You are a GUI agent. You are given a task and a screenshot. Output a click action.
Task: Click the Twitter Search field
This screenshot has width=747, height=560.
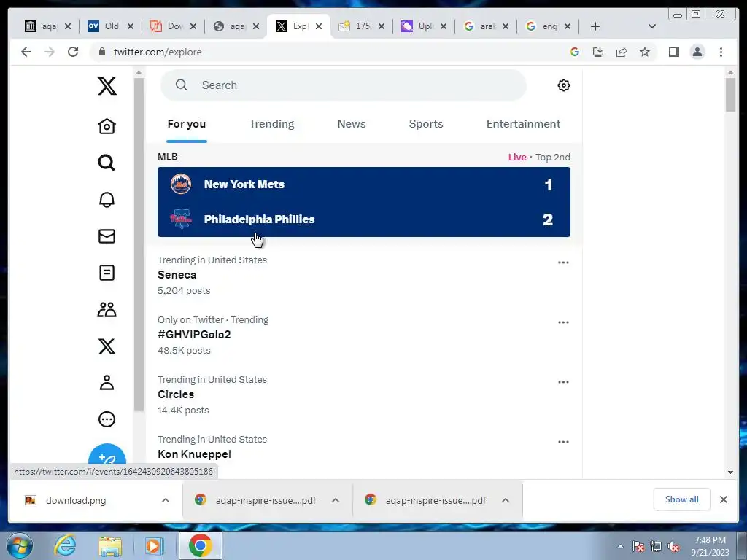click(x=344, y=85)
